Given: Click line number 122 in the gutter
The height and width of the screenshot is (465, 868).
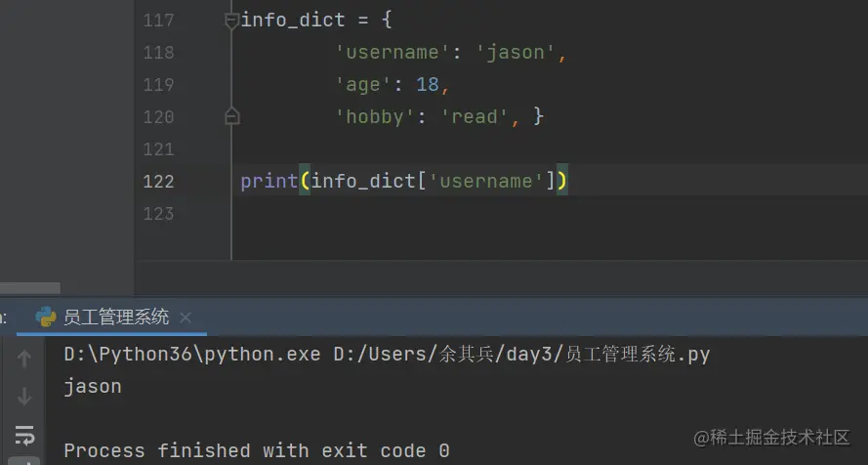Looking at the screenshot, I should (158, 182).
